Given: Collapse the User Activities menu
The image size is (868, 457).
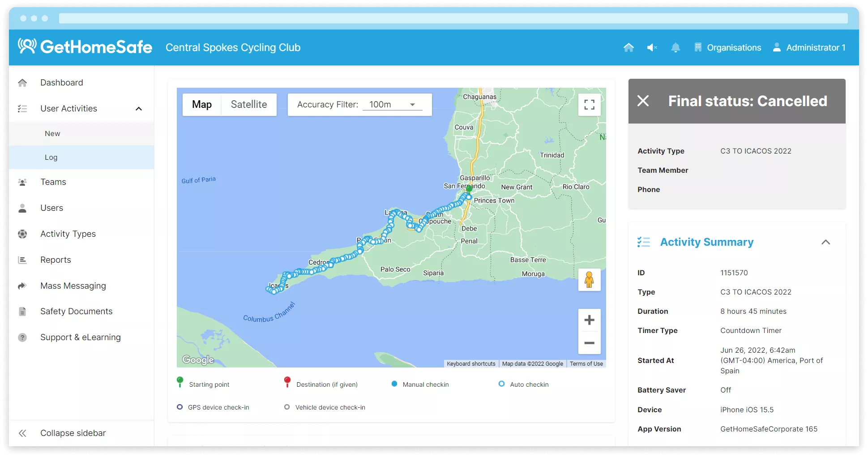Looking at the screenshot, I should [x=139, y=109].
